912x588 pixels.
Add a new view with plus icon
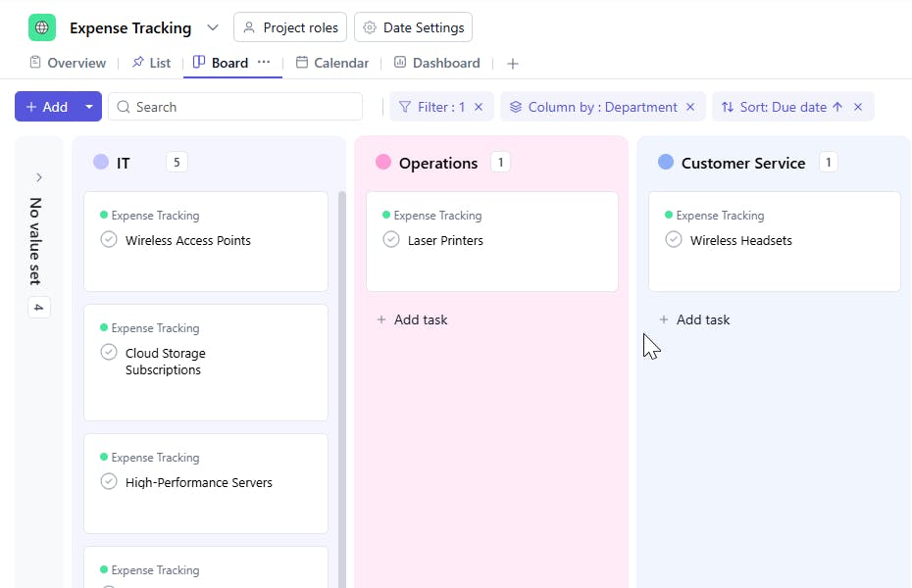[x=512, y=64]
